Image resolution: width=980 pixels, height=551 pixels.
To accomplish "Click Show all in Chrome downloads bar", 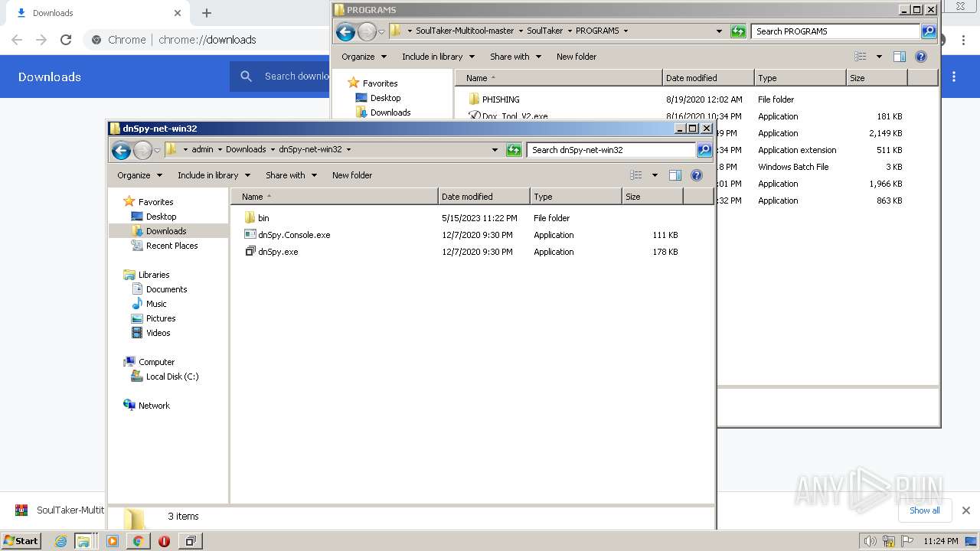I will pyautogui.click(x=925, y=510).
